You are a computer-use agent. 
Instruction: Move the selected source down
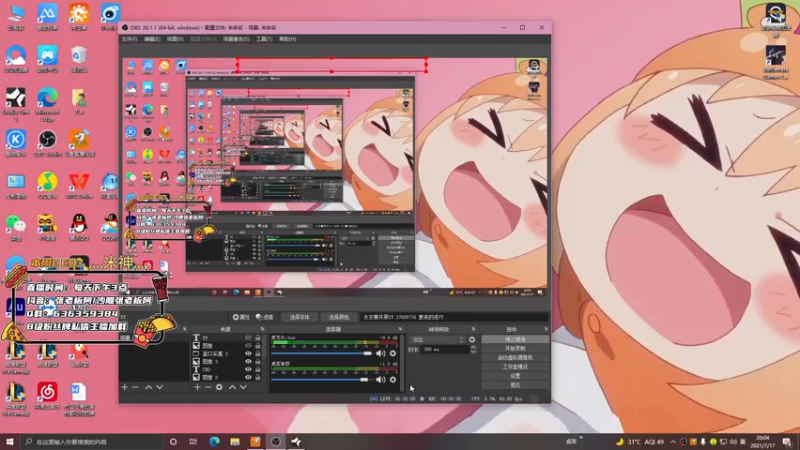[243, 387]
